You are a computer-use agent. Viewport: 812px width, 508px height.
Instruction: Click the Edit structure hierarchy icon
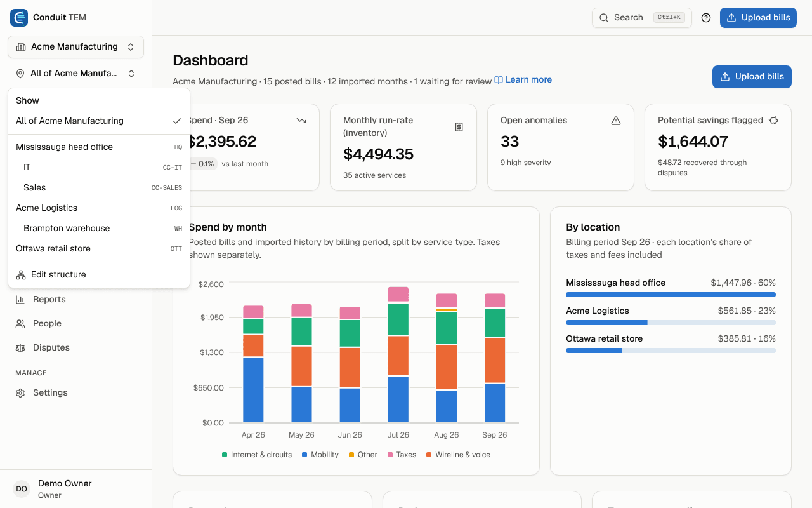coord(21,275)
